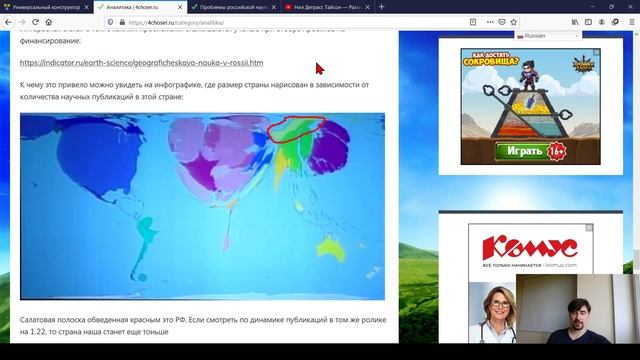Open the Firefox home page
Screen dimensions: 640x360
[x=49, y=22]
